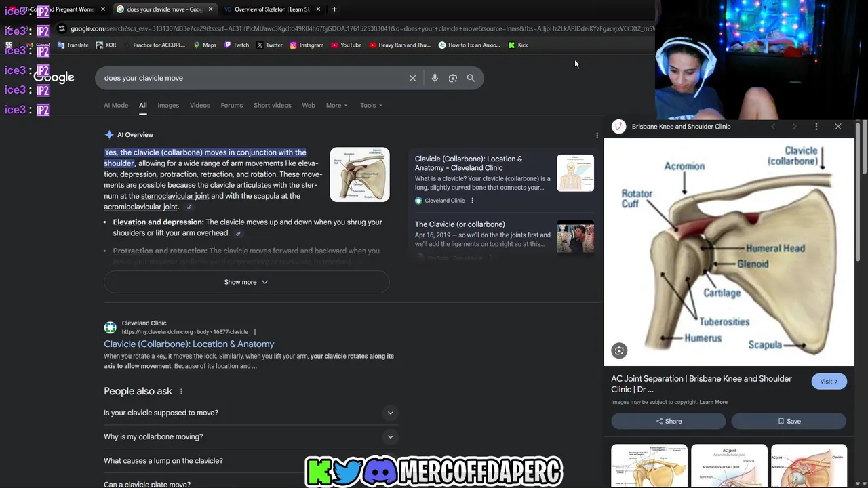Open AI Overview three-dot menu
Screen dimensions: 868x488
pos(597,135)
